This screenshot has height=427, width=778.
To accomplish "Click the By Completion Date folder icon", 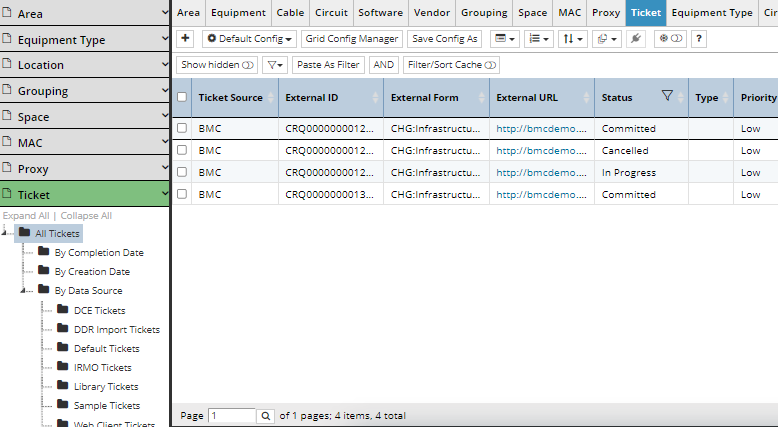I will 44,251.
